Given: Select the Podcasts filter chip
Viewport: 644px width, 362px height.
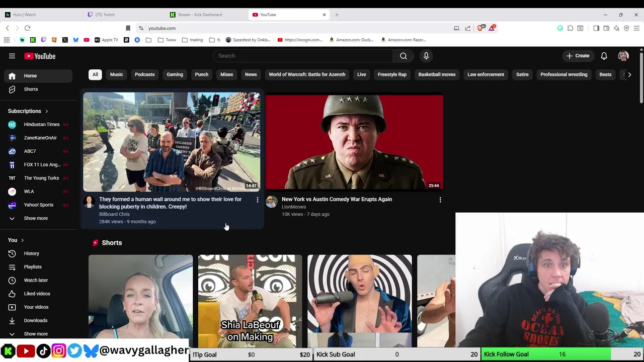Looking at the screenshot, I should pos(144,74).
